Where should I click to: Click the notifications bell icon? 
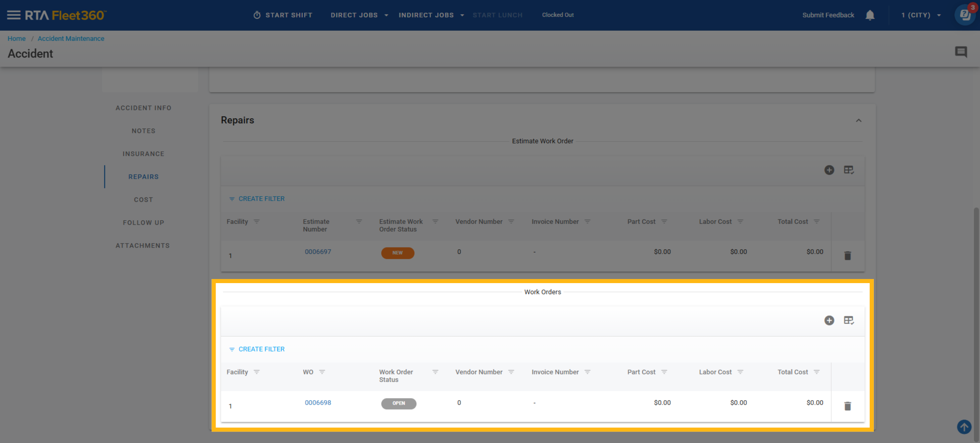(x=870, y=15)
